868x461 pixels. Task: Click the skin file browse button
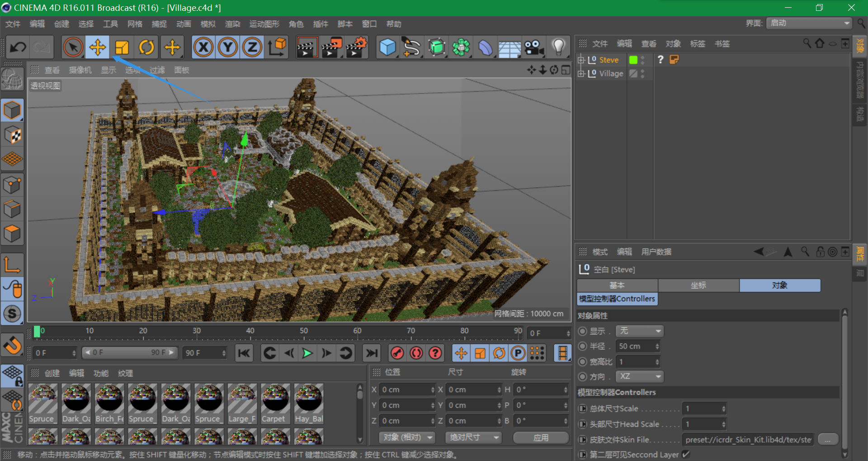point(828,439)
